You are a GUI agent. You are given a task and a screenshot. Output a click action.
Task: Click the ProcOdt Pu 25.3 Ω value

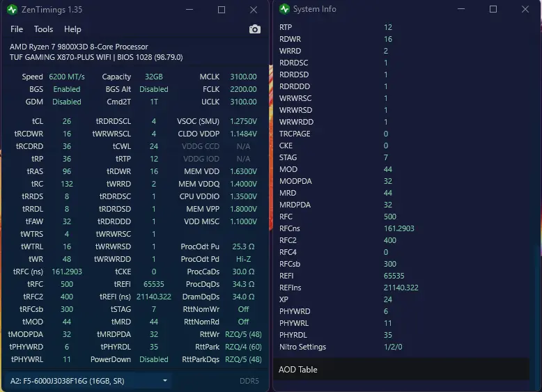coord(243,246)
